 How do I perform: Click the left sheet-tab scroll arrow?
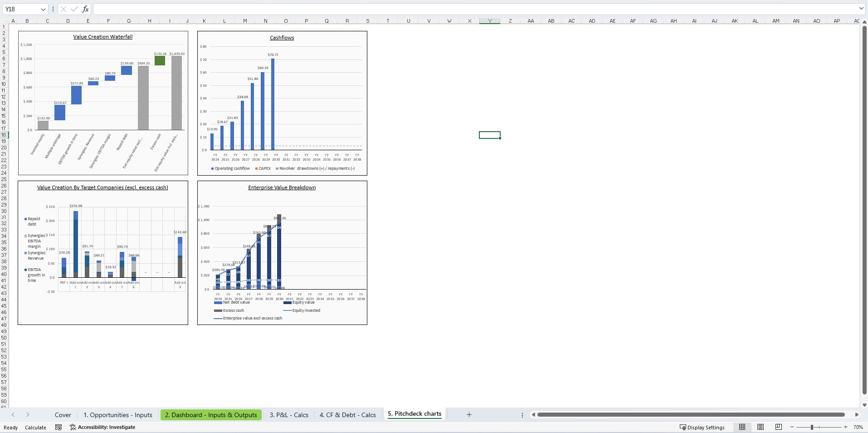14,414
